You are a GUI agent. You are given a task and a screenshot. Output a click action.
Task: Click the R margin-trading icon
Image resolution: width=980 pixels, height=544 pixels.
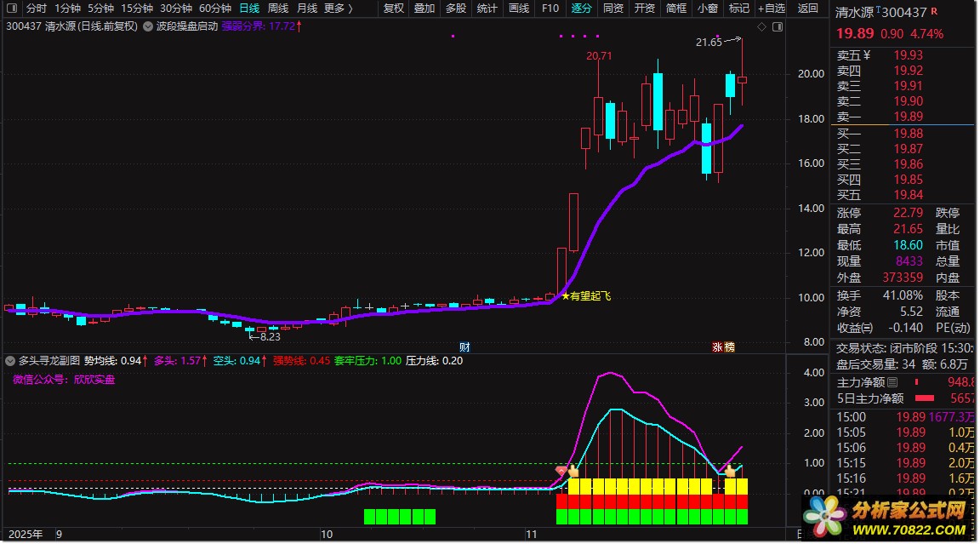coord(934,11)
